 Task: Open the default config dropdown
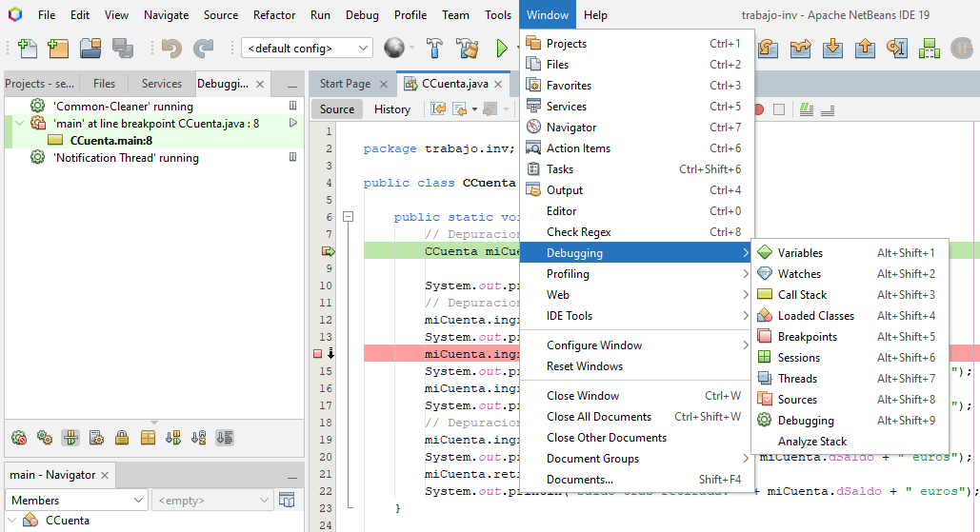pyautogui.click(x=307, y=48)
